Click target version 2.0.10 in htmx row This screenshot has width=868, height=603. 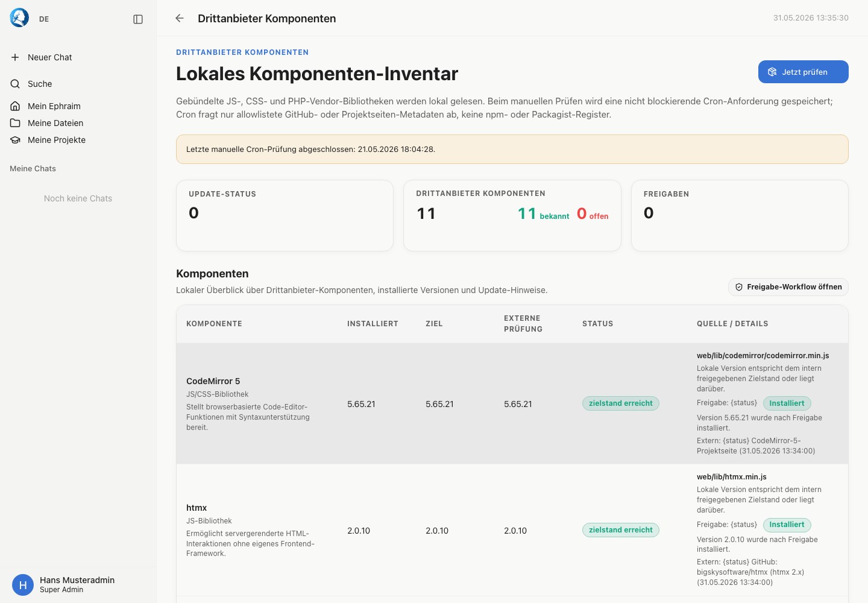coord(437,531)
